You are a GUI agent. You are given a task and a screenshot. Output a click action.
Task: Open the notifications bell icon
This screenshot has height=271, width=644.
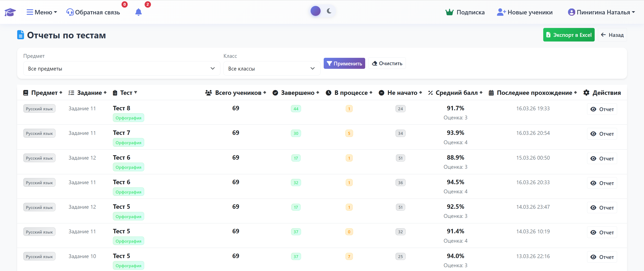pyautogui.click(x=138, y=12)
